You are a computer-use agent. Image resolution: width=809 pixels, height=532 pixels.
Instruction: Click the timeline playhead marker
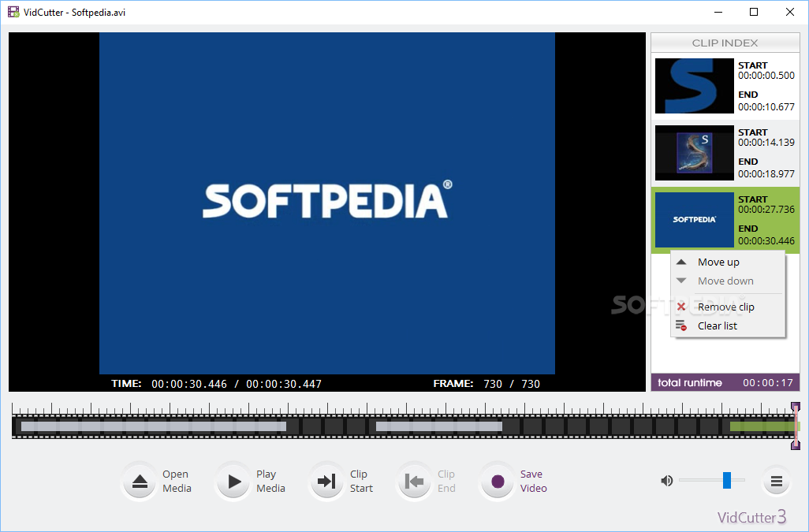[796, 426]
